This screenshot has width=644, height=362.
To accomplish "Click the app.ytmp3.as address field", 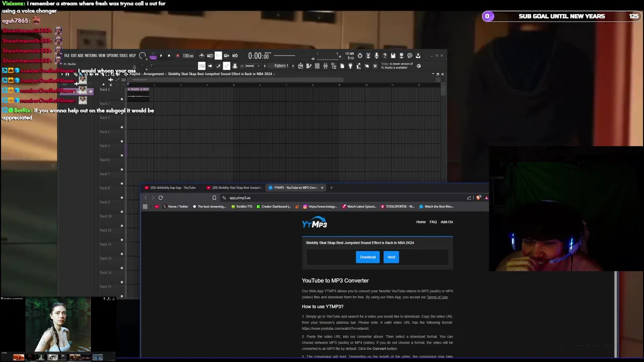I will tap(342, 198).
